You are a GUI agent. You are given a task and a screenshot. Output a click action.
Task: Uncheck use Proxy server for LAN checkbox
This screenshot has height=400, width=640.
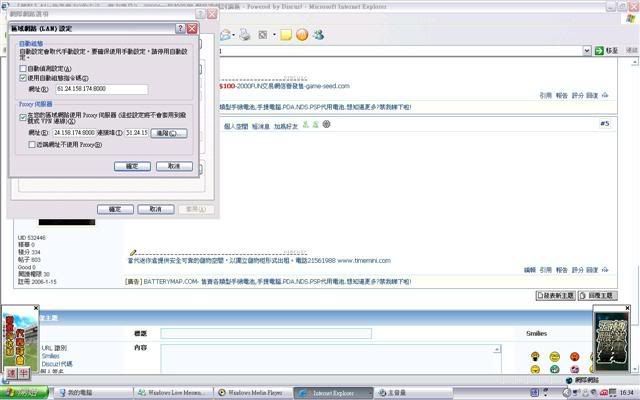pos(24,117)
